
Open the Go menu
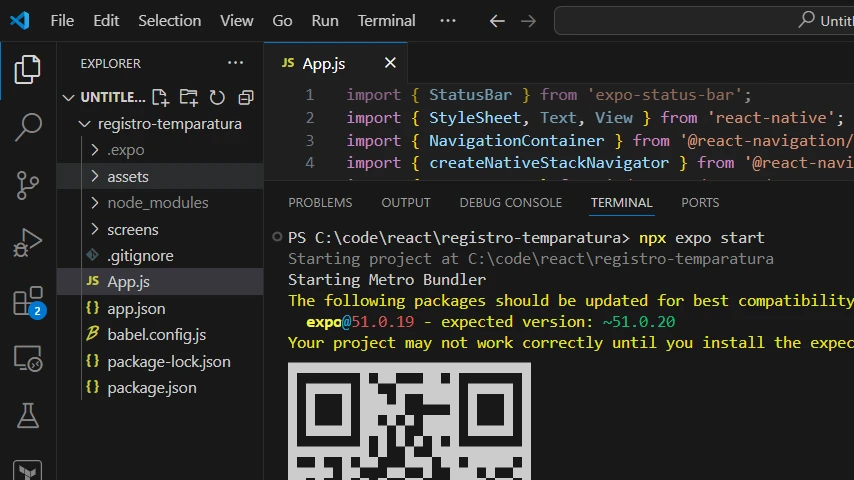[282, 21]
